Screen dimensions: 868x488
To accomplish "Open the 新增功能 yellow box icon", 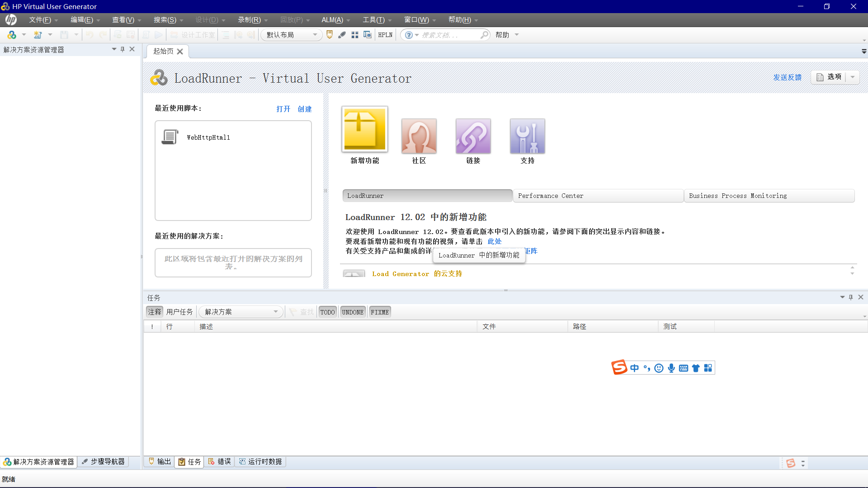I will [x=365, y=130].
